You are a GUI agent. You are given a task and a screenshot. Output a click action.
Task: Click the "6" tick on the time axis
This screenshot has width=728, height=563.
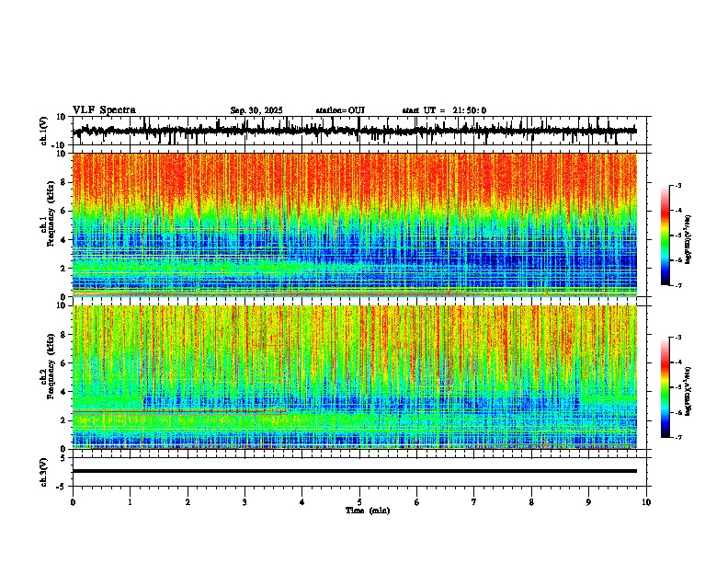click(417, 502)
